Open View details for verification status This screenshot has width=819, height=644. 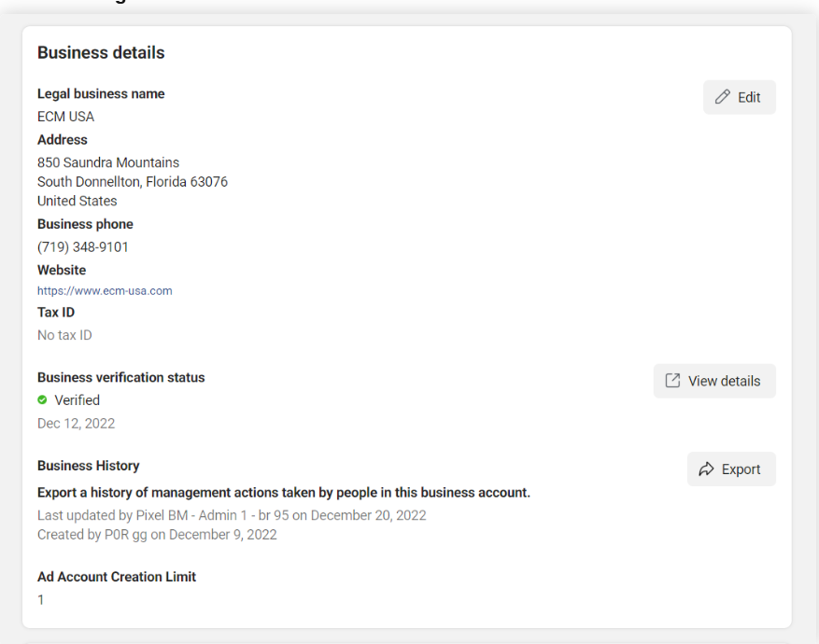(714, 381)
